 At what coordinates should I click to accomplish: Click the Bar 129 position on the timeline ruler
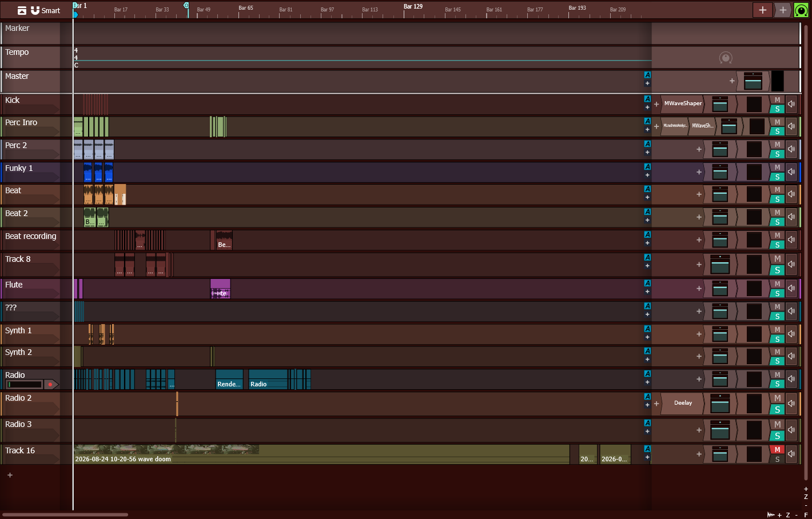click(x=413, y=7)
